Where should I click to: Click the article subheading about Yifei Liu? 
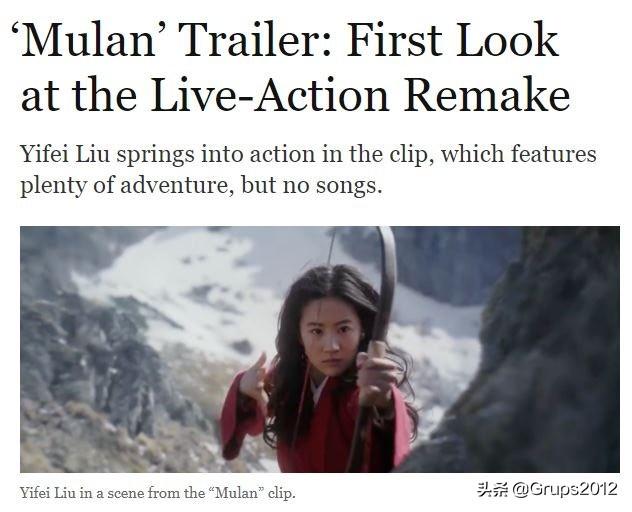308,169
